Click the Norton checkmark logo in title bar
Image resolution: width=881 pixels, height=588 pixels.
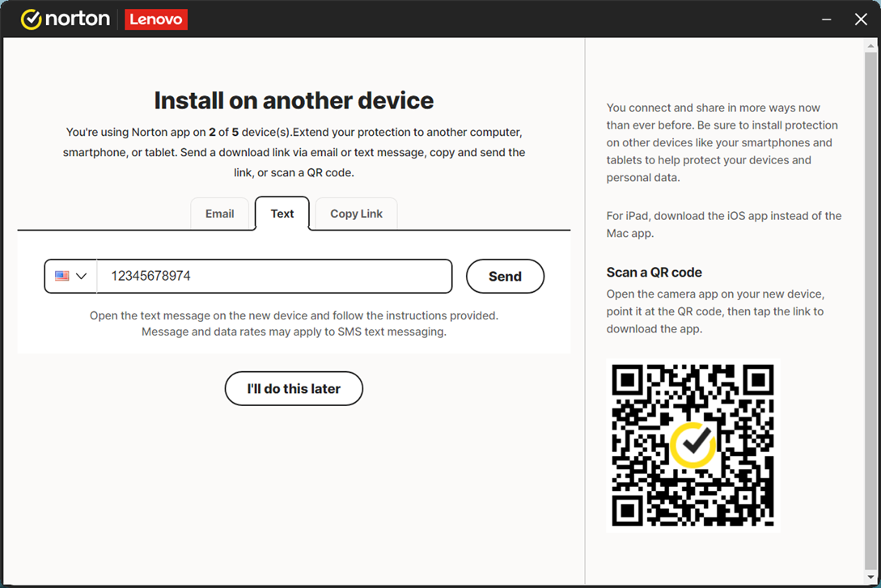point(31,19)
